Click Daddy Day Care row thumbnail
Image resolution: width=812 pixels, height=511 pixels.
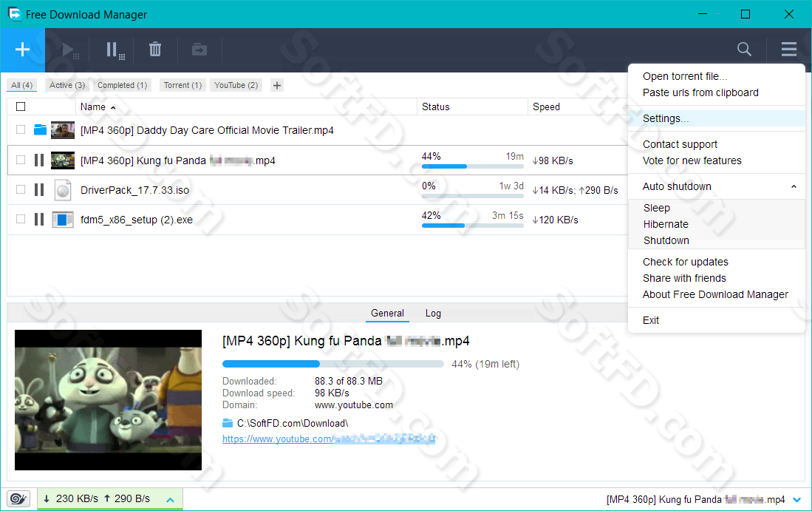pos(63,130)
